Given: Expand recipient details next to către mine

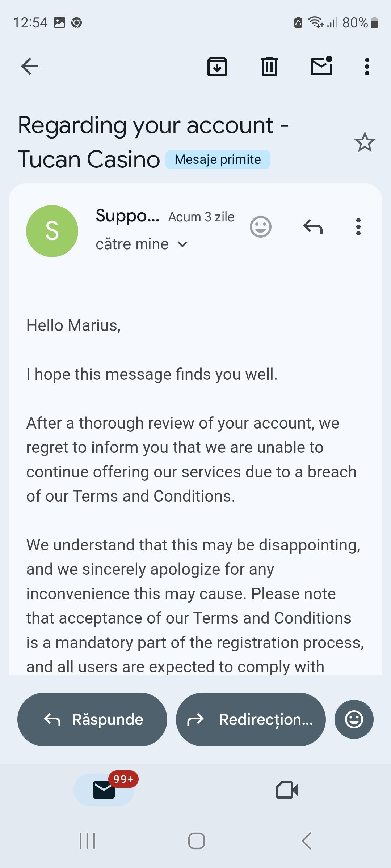Looking at the screenshot, I should pyautogui.click(x=183, y=244).
